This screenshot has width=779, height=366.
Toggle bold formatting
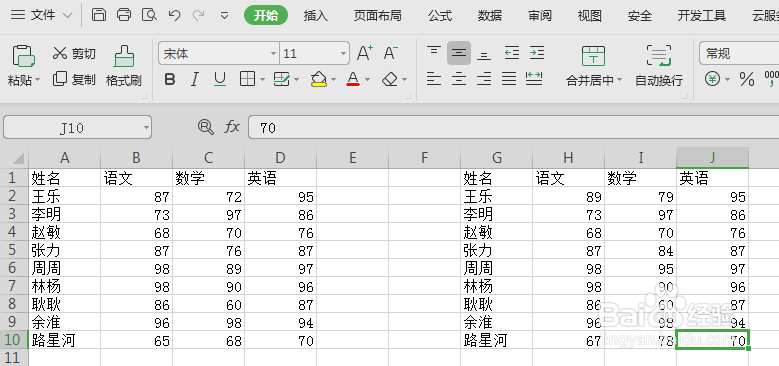170,79
